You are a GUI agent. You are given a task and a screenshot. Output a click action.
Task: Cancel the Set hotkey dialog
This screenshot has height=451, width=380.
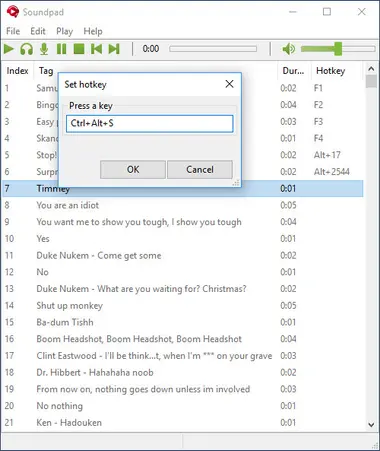(x=200, y=169)
